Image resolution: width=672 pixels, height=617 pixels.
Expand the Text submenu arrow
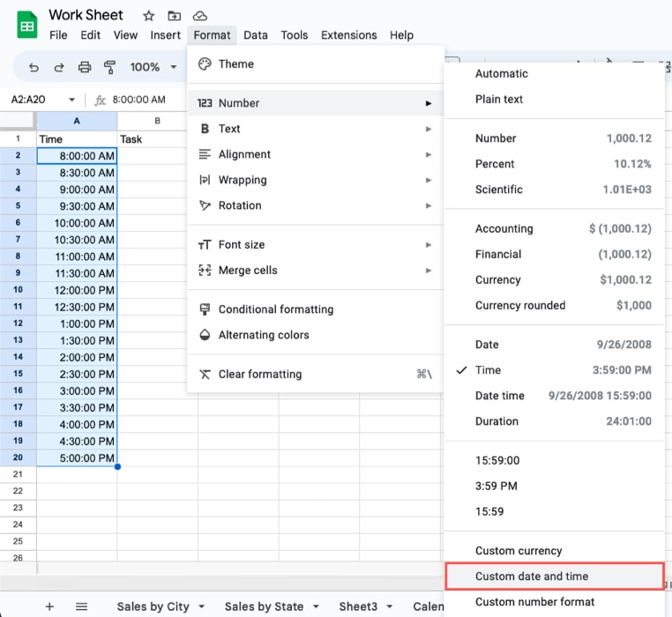click(x=428, y=129)
